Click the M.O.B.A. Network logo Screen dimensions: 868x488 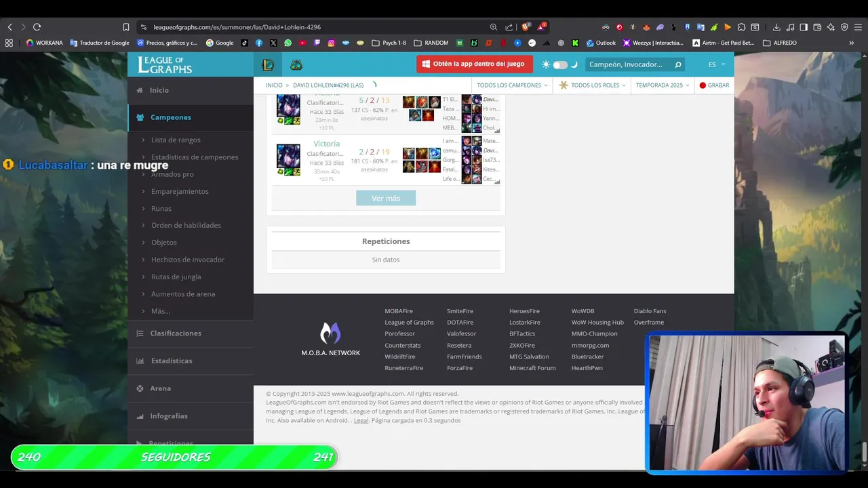pyautogui.click(x=330, y=339)
